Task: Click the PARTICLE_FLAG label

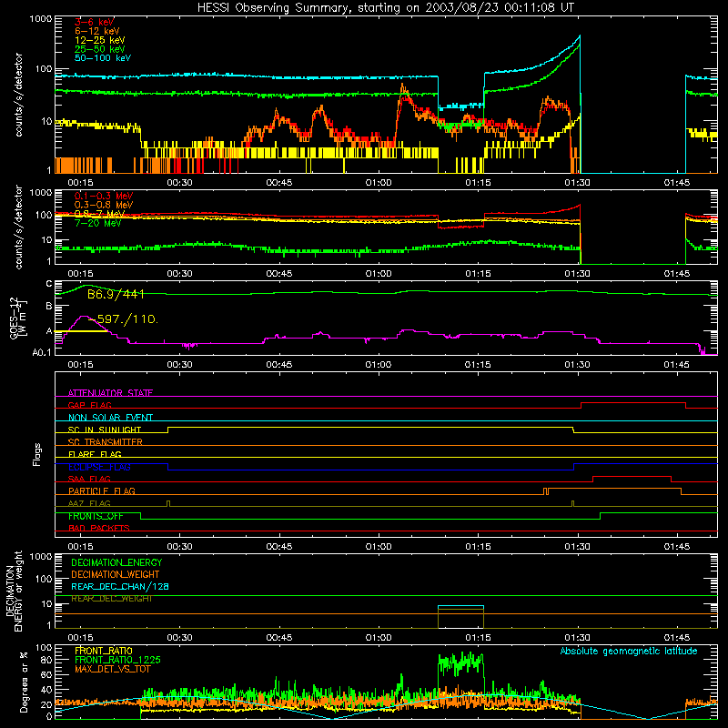Action: point(102,490)
